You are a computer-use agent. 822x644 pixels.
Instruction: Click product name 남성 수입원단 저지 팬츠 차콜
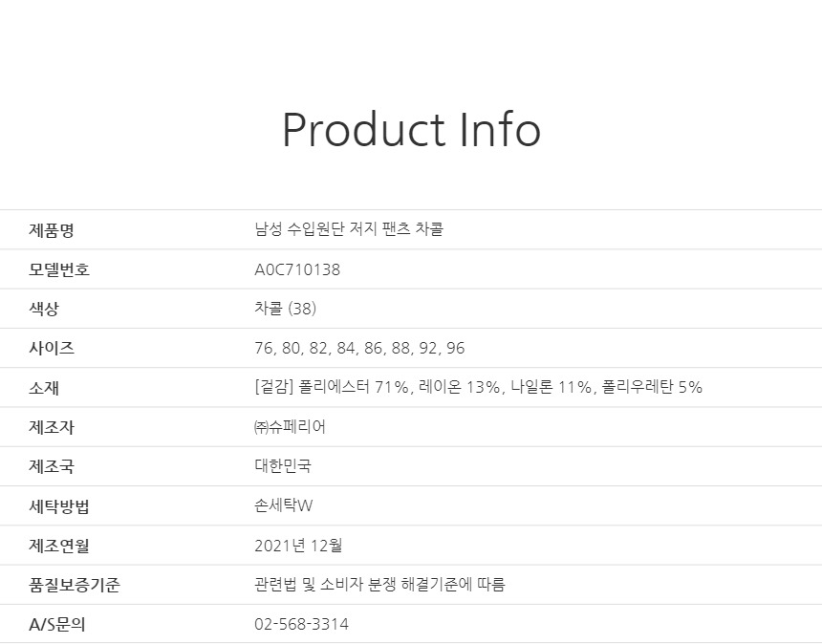(x=349, y=229)
